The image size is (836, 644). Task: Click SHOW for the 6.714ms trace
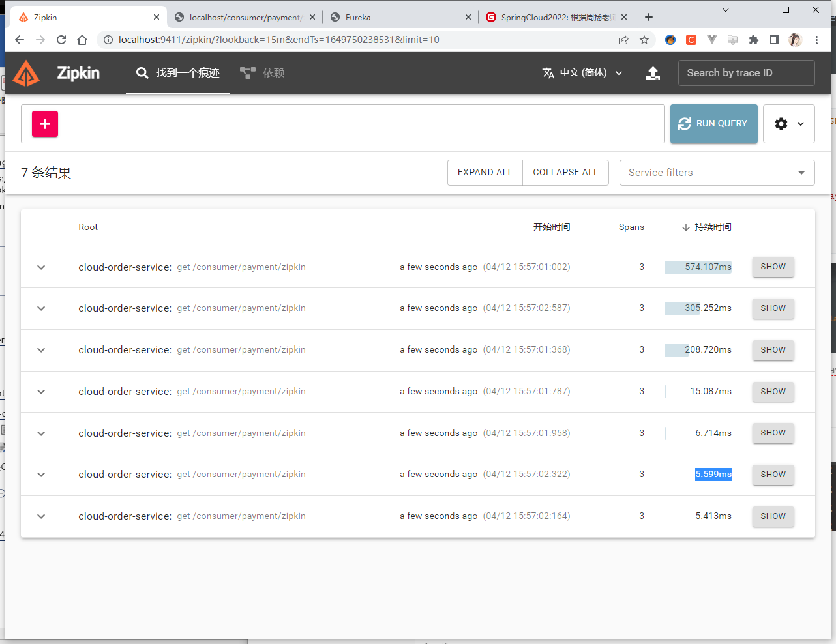[x=773, y=433]
